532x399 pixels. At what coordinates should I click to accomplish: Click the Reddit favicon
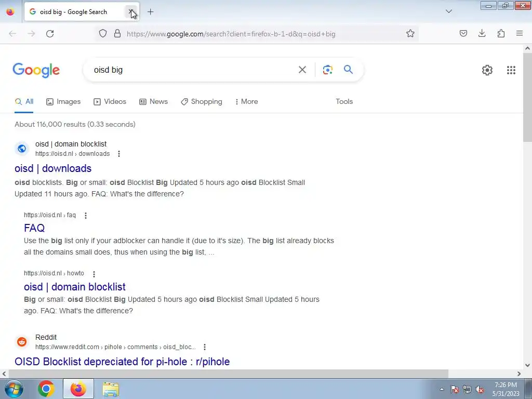[x=22, y=342]
